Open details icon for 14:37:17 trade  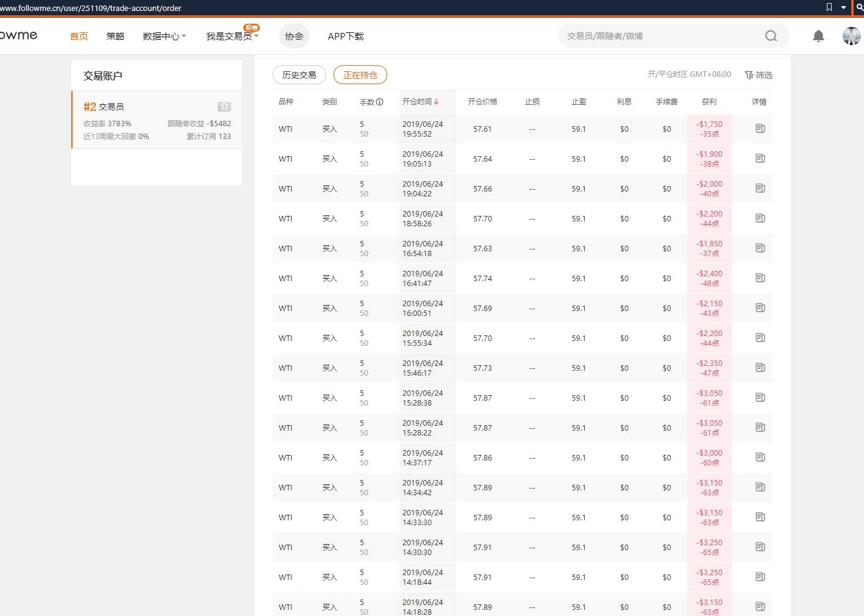pos(760,457)
